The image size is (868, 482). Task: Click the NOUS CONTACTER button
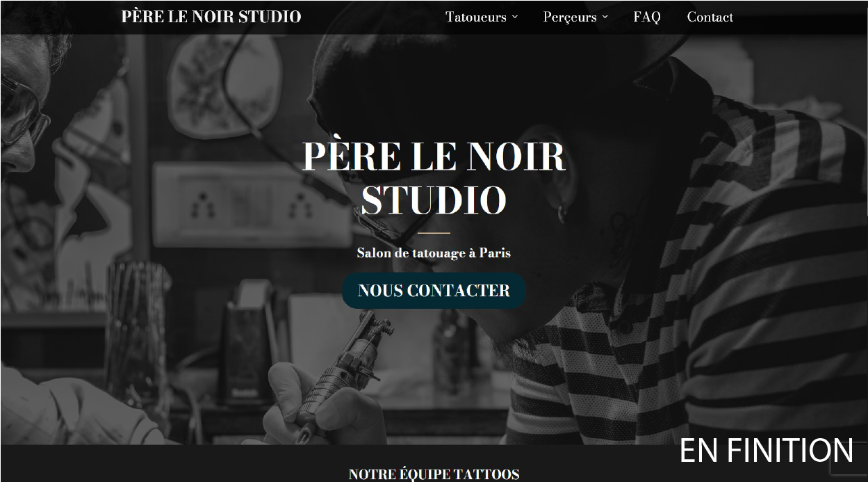(434, 291)
